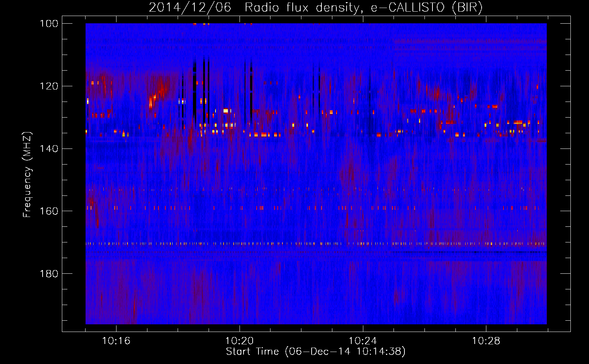
Task: Click the "Frequency (MHZ)" axis label
Action: pos(27,175)
